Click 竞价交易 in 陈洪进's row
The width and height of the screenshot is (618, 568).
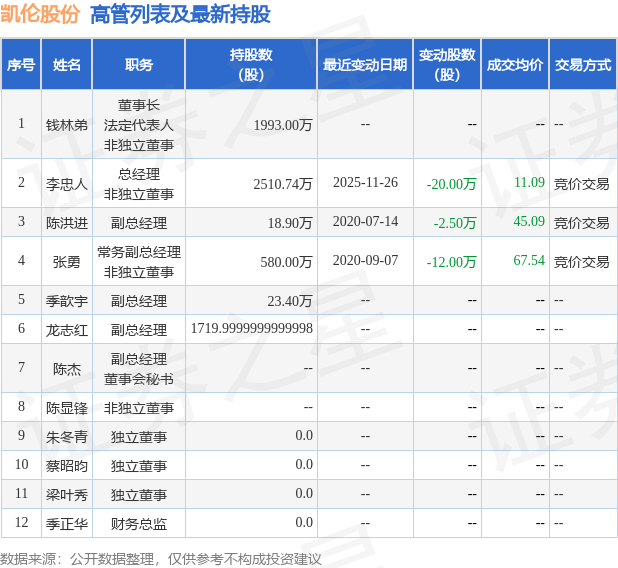(x=582, y=223)
